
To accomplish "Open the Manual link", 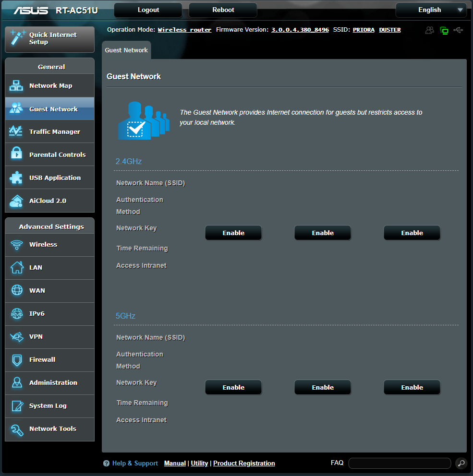I will pos(175,463).
